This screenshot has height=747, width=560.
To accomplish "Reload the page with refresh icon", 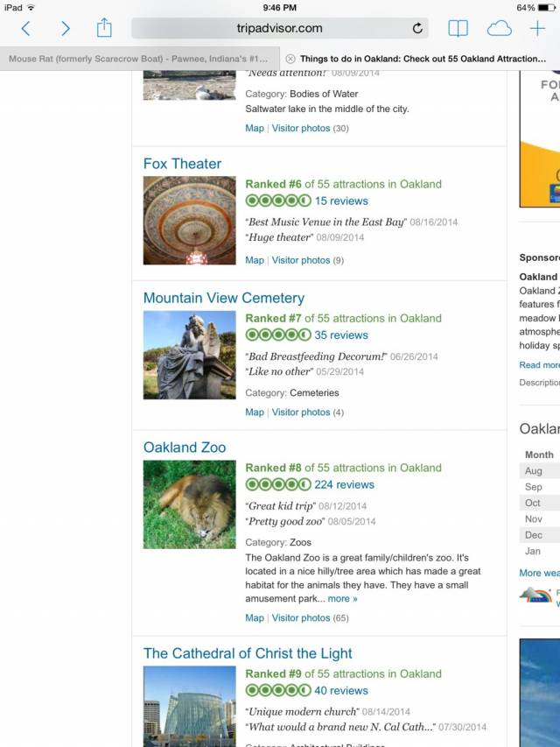I will (x=417, y=29).
